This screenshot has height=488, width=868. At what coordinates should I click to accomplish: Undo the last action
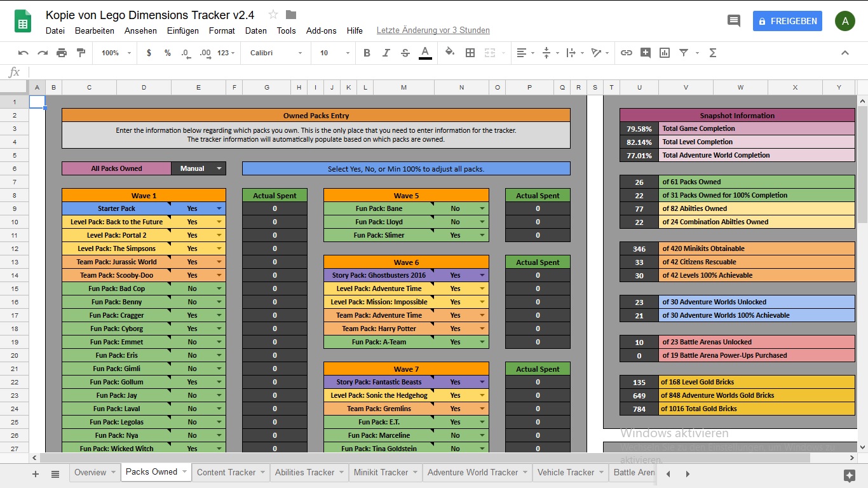pyautogui.click(x=24, y=53)
